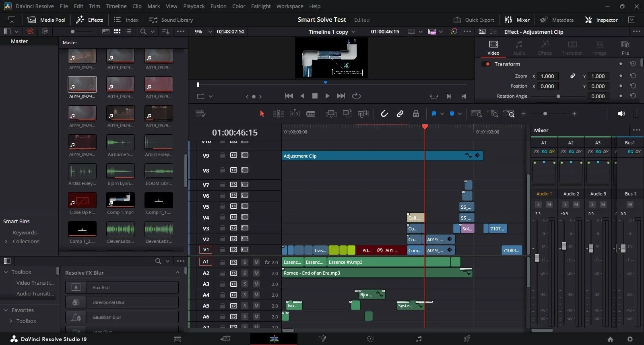Click Full Extent Zoom icon

click(x=477, y=114)
